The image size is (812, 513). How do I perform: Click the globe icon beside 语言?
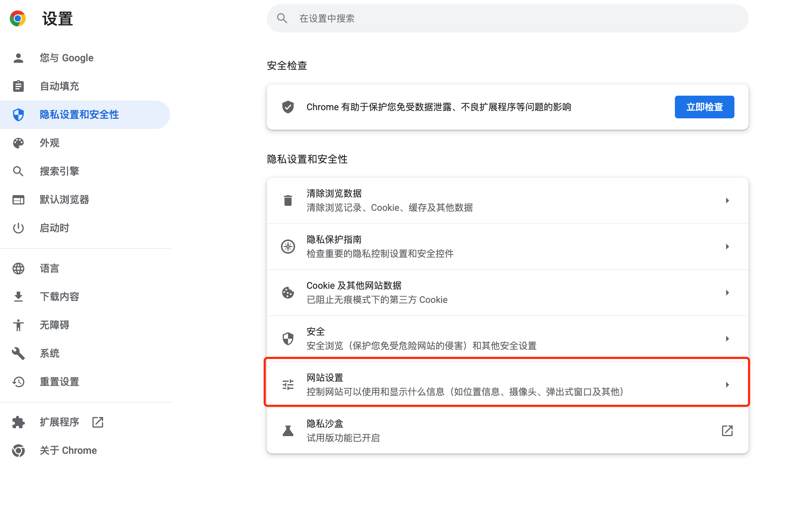(x=18, y=268)
